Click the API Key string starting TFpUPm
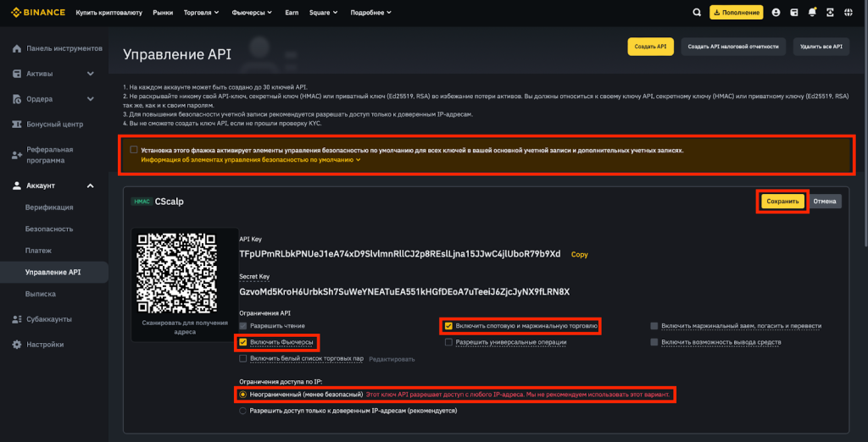 (x=400, y=254)
